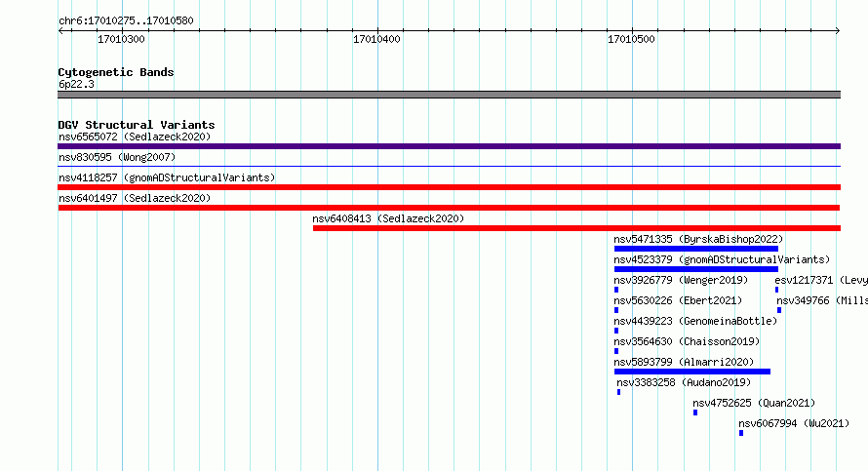Click the right arrow of the ruler

tap(838, 31)
